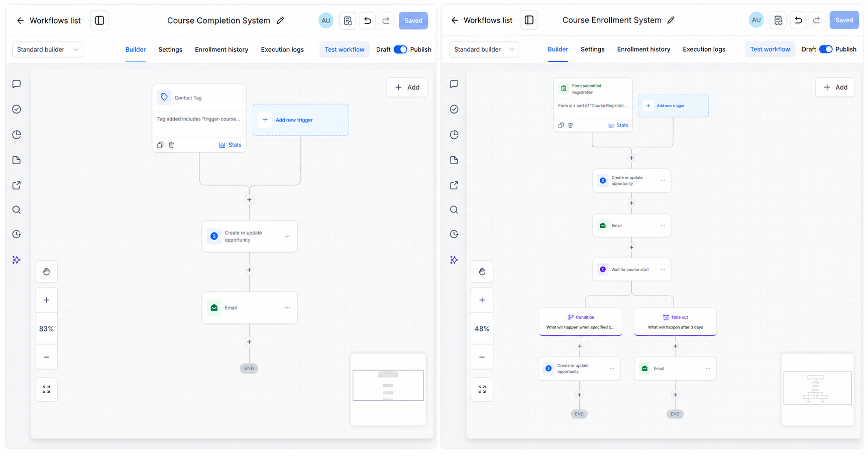Click Add button on Course Enrollment canvas
The image size is (868, 457).
click(x=835, y=87)
